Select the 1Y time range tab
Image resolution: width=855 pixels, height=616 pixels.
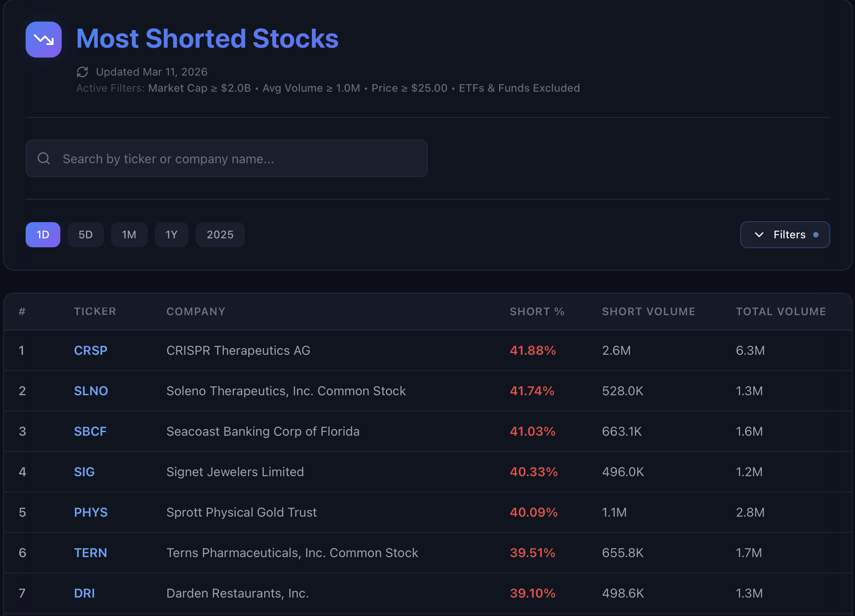click(x=171, y=235)
